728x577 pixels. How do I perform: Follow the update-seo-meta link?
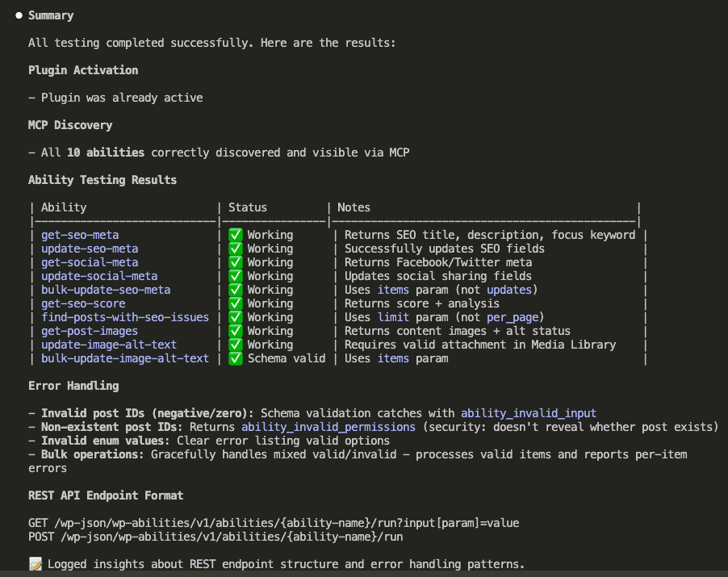tap(89, 248)
